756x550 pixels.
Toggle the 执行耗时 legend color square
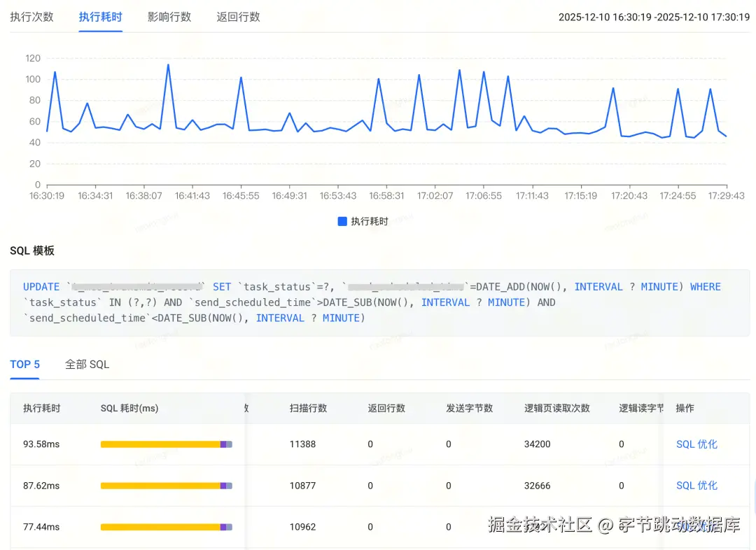(342, 221)
